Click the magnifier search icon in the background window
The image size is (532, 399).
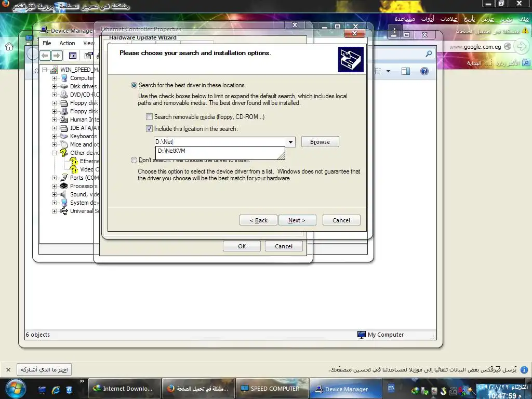429,54
